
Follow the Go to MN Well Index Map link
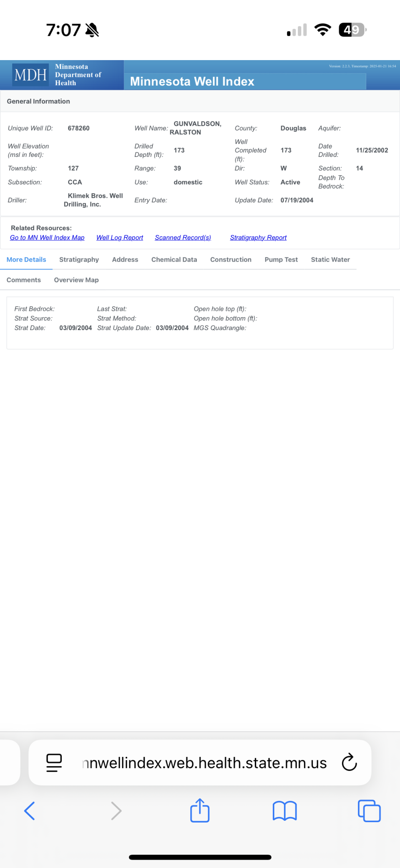47,237
